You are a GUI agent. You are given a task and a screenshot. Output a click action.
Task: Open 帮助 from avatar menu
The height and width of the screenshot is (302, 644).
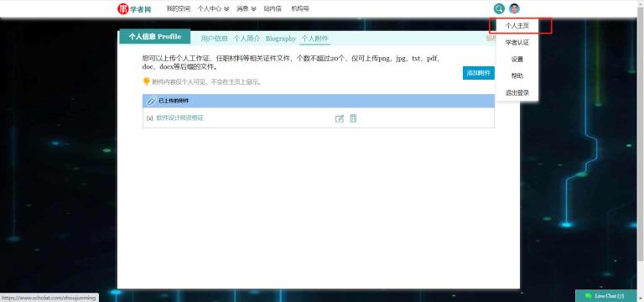click(x=517, y=76)
